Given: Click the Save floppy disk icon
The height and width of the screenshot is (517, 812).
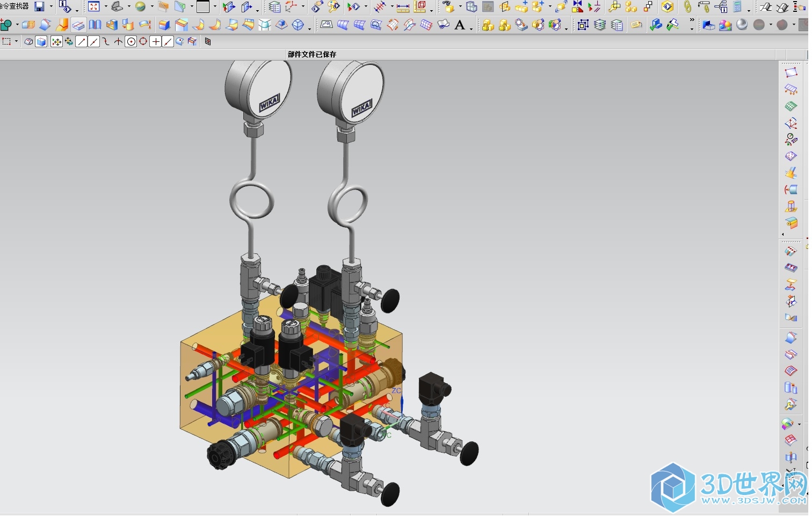Looking at the screenshot, I should tap(39, 6).
